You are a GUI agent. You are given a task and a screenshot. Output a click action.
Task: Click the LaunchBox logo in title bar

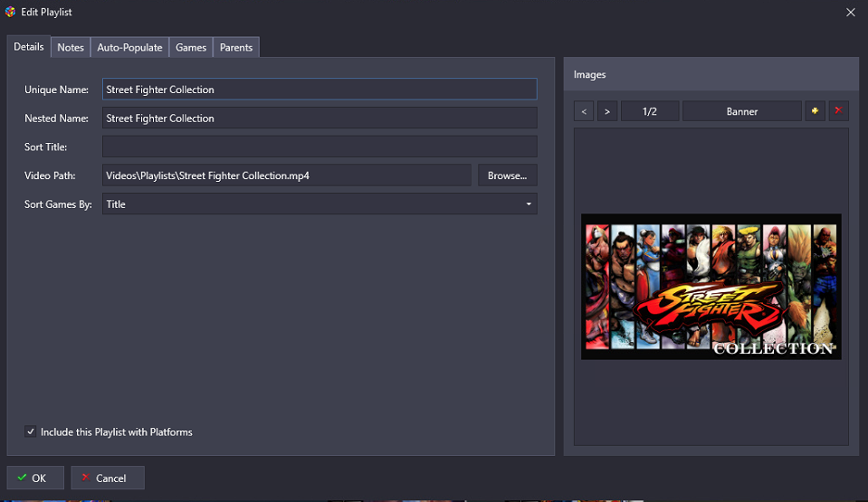[x=10, y=12]
